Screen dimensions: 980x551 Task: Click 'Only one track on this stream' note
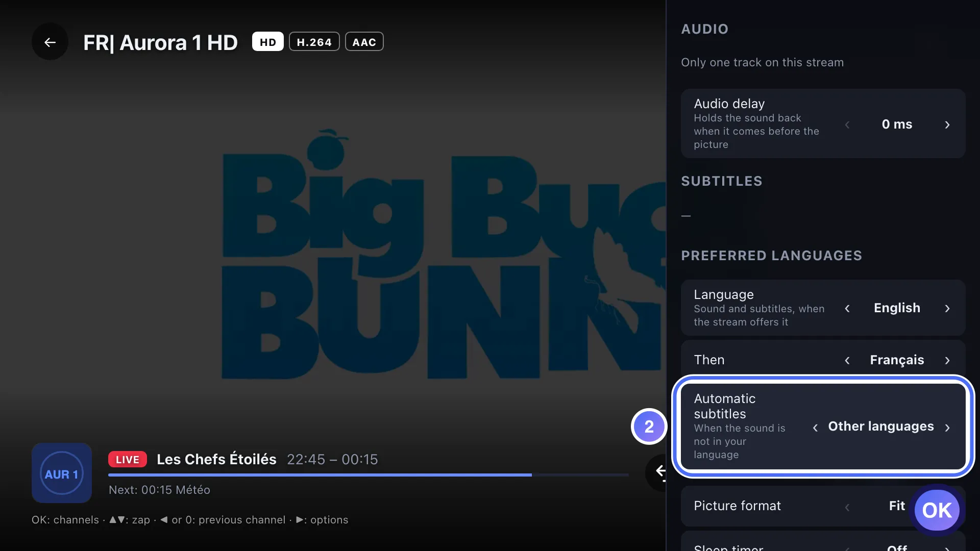click(762, 62)
